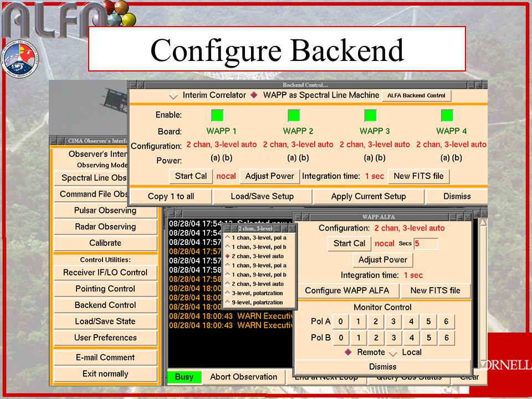
Task: Click Adjust Power in WAPP ALFA window
Action: coord(383,260)
